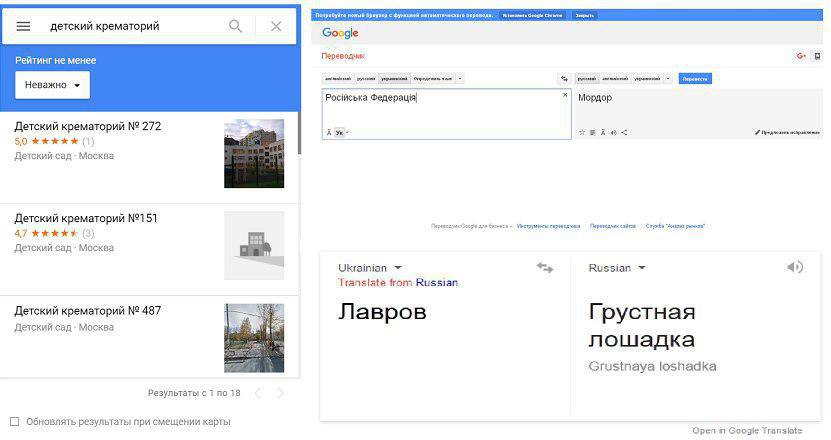Click the Результаты с 1 по 18 text
This screenshot has width=831, height=440.
click(194, 393)
